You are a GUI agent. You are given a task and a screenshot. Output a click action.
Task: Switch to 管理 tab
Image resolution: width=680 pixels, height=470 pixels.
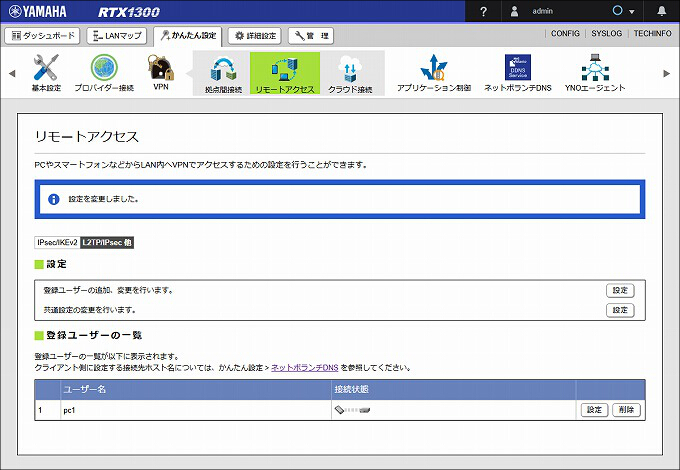coord(311,36)
